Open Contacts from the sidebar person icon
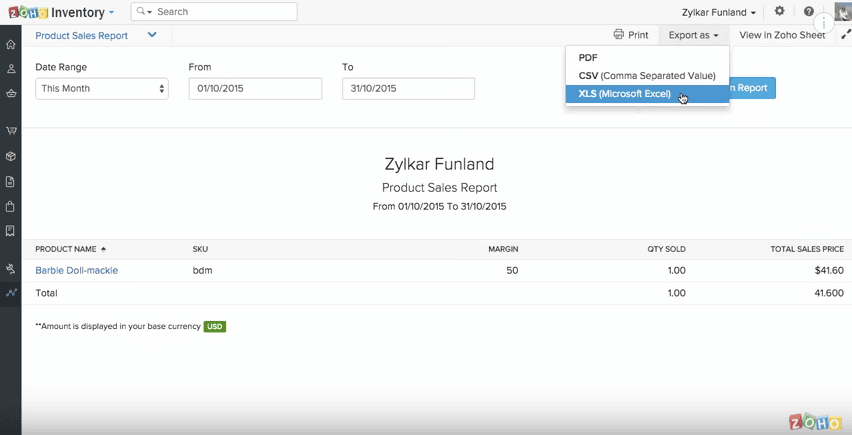This screenshot has width=852, height=435. 10,69
